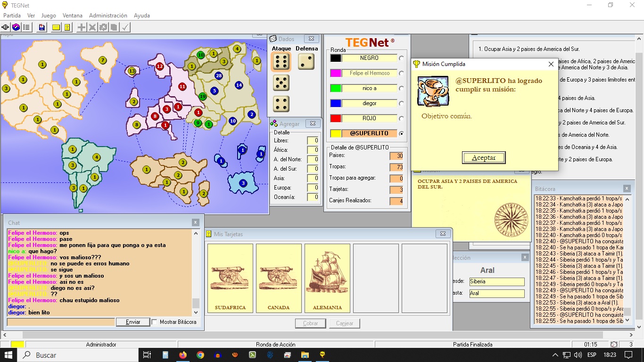Click the yellow question mark toolbar icon
Image resolution: width=644 pixels, height=362 pixels.
pyautogui.click(x=67, y=27)
